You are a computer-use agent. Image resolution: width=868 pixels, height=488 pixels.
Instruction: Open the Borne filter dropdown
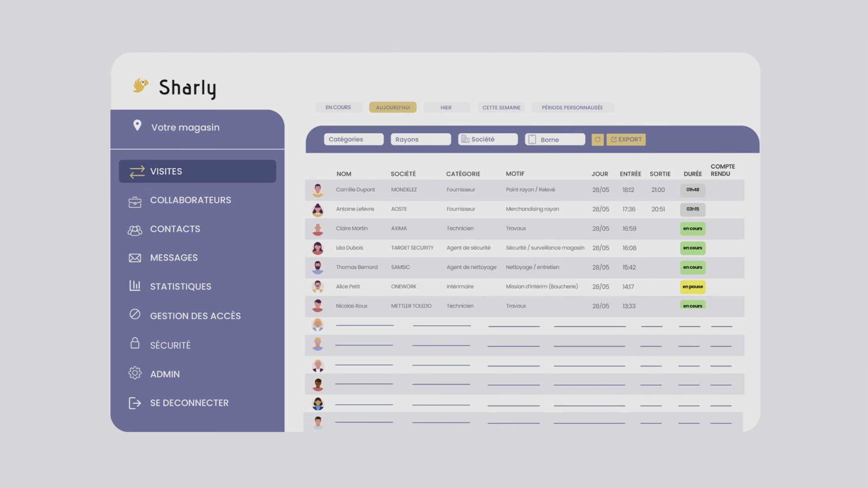click(x=555, y=140)
